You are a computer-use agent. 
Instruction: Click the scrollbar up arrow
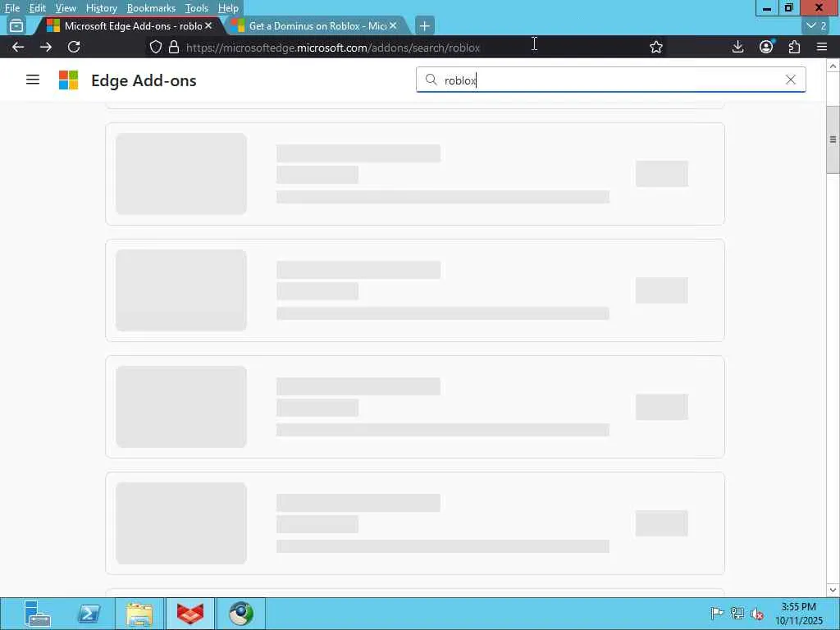point(833,66)
